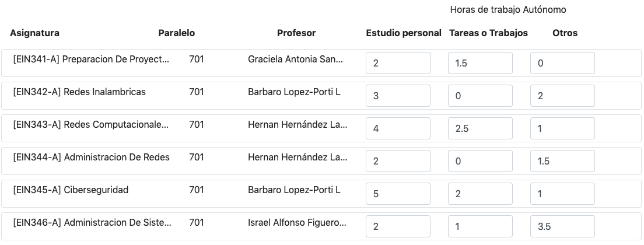Select Otros input for Administracion De Redes
This screenshot has width=644, height=245.
pos(562,161)
